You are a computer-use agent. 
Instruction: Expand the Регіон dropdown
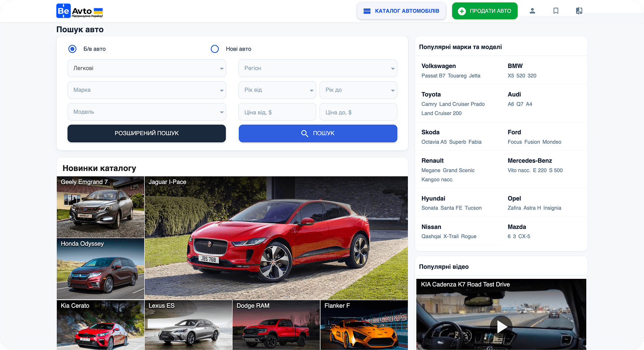(318, 68)
